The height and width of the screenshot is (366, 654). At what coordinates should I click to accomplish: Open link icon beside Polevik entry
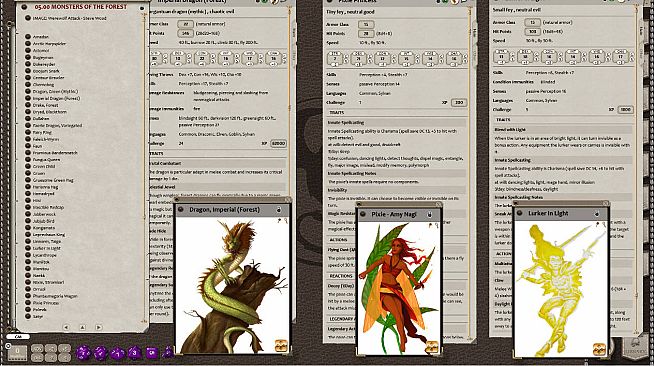coord(28,309)
